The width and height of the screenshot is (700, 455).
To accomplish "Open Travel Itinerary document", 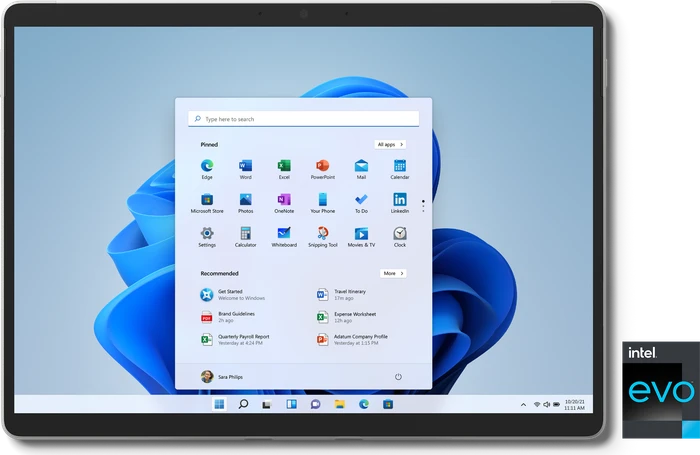I will (342, 295).
